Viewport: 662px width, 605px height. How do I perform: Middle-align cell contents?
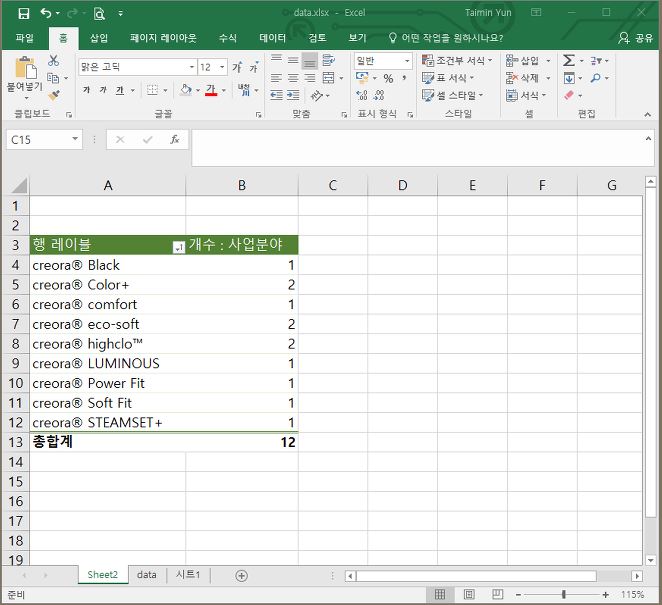tap(293, 60)
